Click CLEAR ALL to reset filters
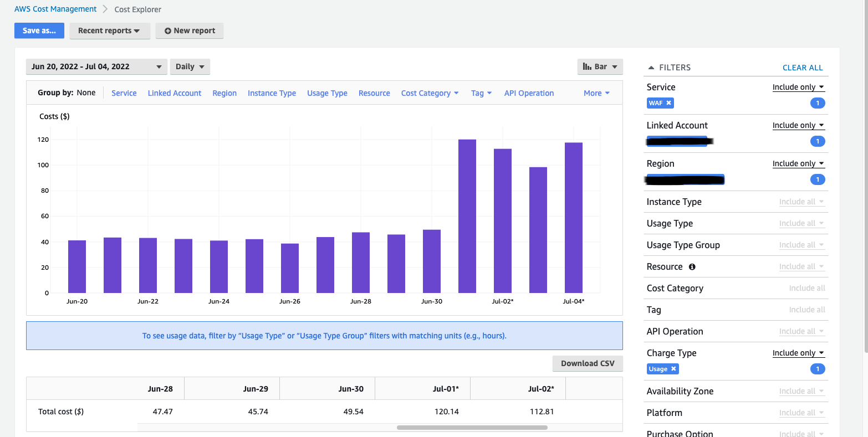The image size is (868, 437). click(x=803, y=67)
